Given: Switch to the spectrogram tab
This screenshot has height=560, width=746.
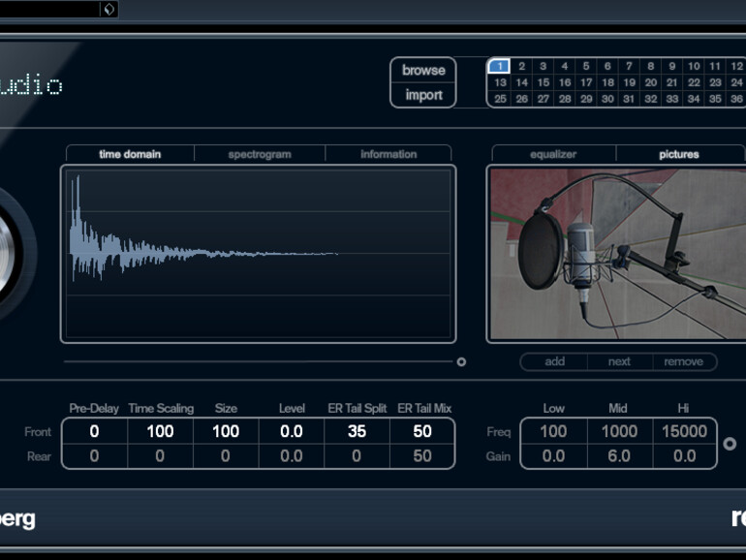Looking at the screenshot, I should 260,154.
